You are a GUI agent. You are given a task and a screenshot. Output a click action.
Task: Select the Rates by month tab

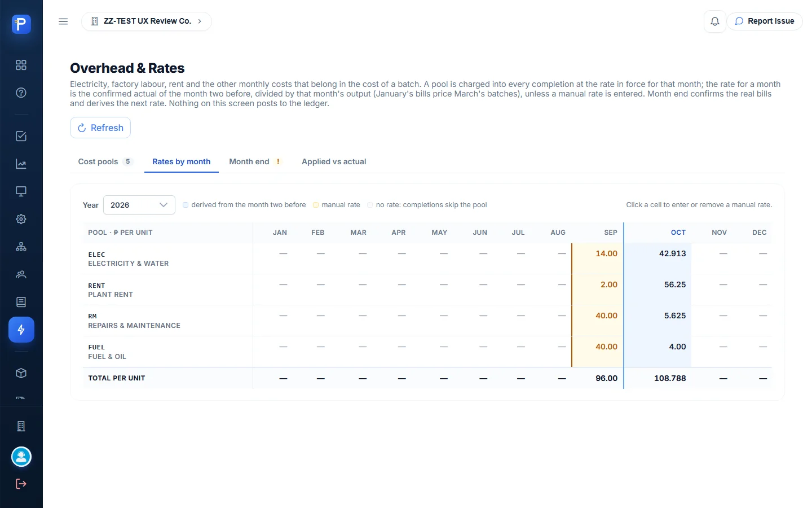pyautogui.click(x=182, y=161)
